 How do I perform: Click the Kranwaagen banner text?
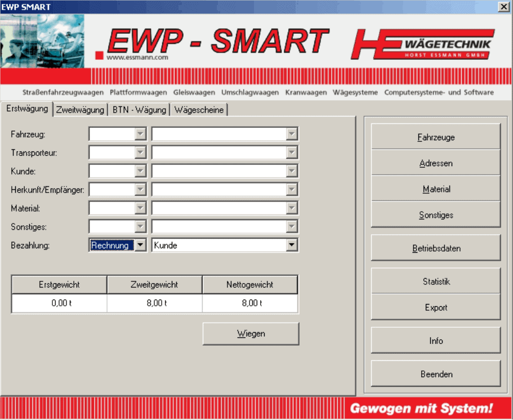coord(306,92)
